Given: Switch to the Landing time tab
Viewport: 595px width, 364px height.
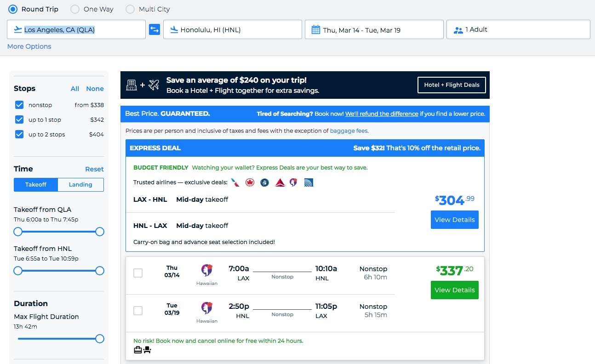Looking at the screenshot, I should tap(80, 185).
